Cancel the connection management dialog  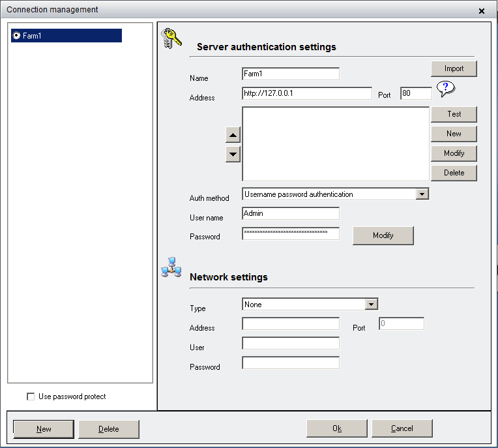pos(402,428)
